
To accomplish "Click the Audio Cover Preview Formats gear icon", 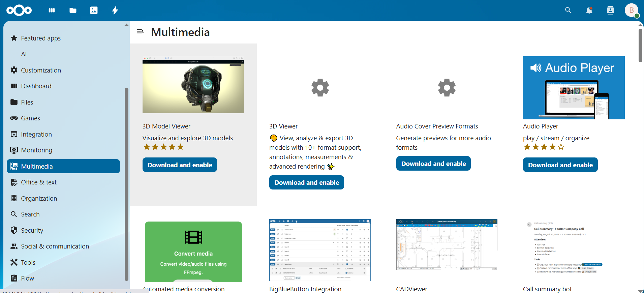I will [447, 88].
